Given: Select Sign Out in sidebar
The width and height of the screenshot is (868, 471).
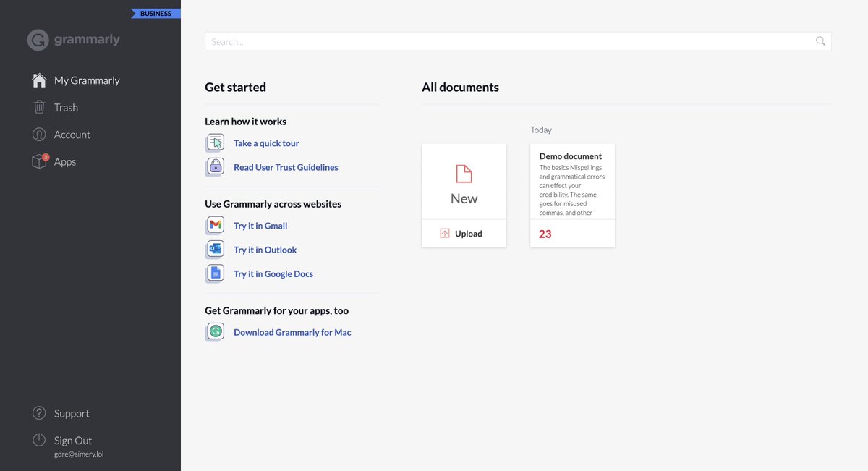Looking at the screenshot, I should click(x=73, y=441).
